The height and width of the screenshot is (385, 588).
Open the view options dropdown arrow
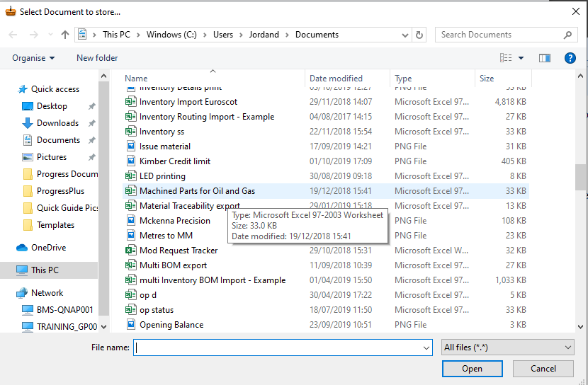click(x=521, y=58)
